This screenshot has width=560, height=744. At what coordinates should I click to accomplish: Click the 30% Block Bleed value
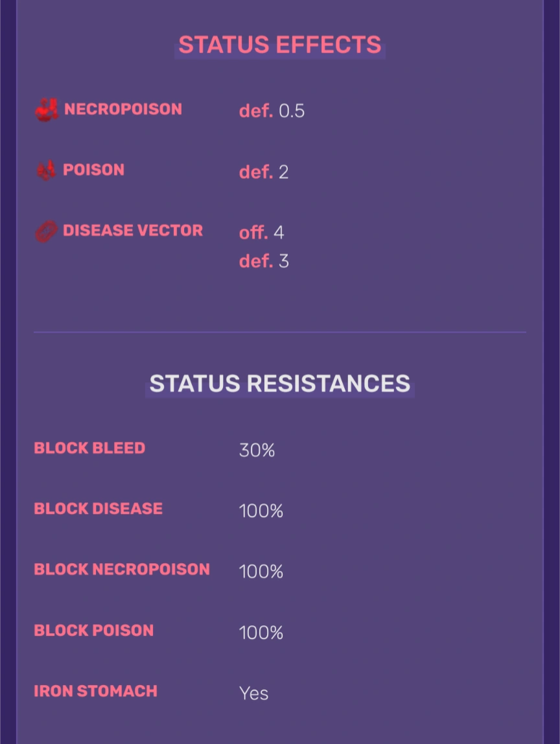point(257,450)
